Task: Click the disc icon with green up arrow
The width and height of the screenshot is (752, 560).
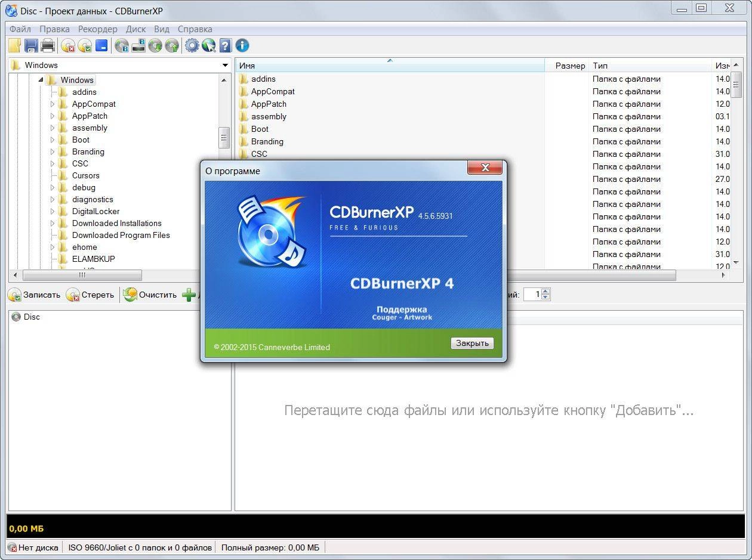Action: 172,45
